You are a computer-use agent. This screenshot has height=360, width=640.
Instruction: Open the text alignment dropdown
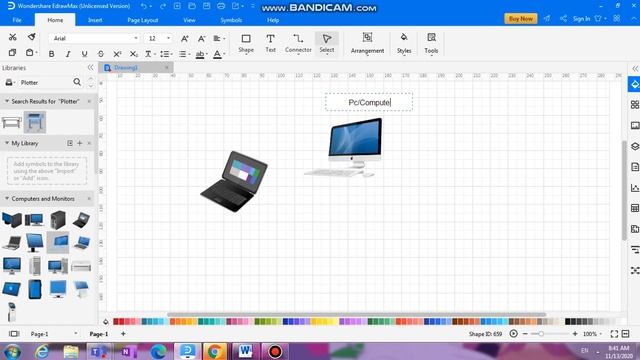pos(219,38)
